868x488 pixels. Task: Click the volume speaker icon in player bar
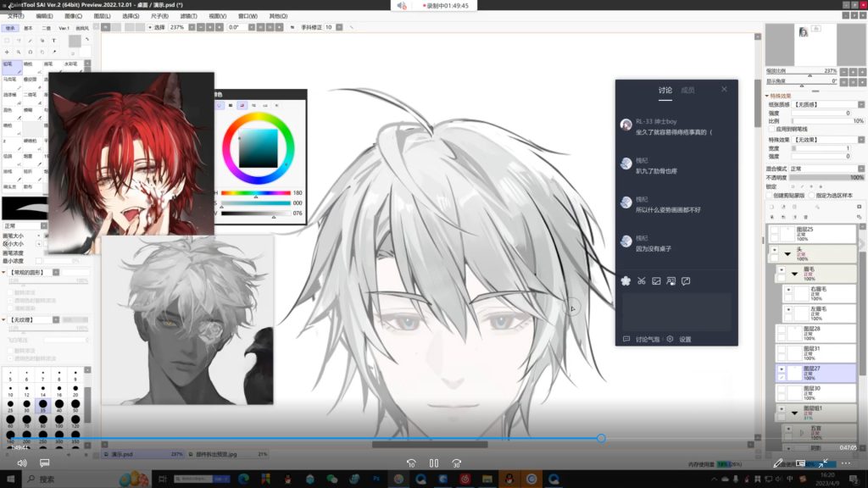pyautogui.click(x=22, y=463)
